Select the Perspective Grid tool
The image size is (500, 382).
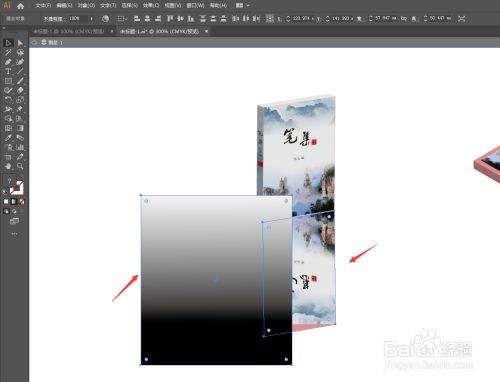pos(20,119)
